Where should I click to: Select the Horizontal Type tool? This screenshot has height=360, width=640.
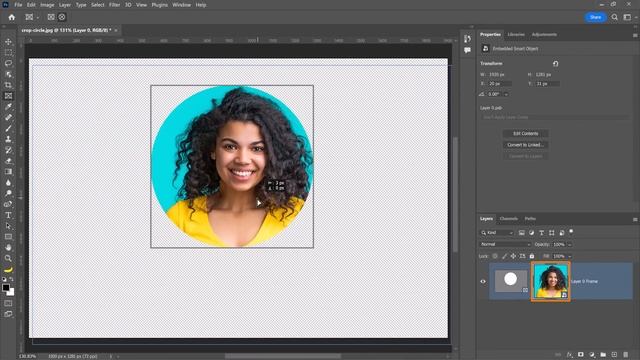pos(8,215)
